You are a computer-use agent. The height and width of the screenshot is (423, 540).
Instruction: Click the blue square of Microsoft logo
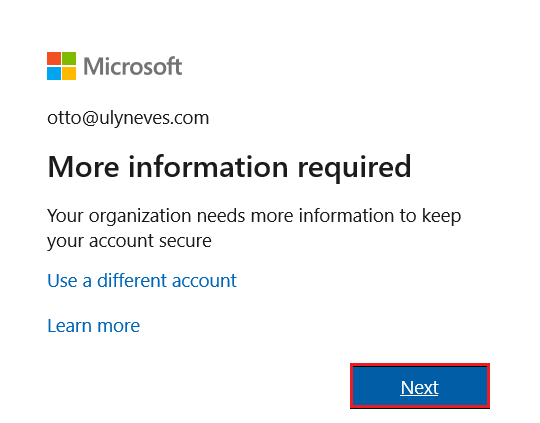click(54, 73)
